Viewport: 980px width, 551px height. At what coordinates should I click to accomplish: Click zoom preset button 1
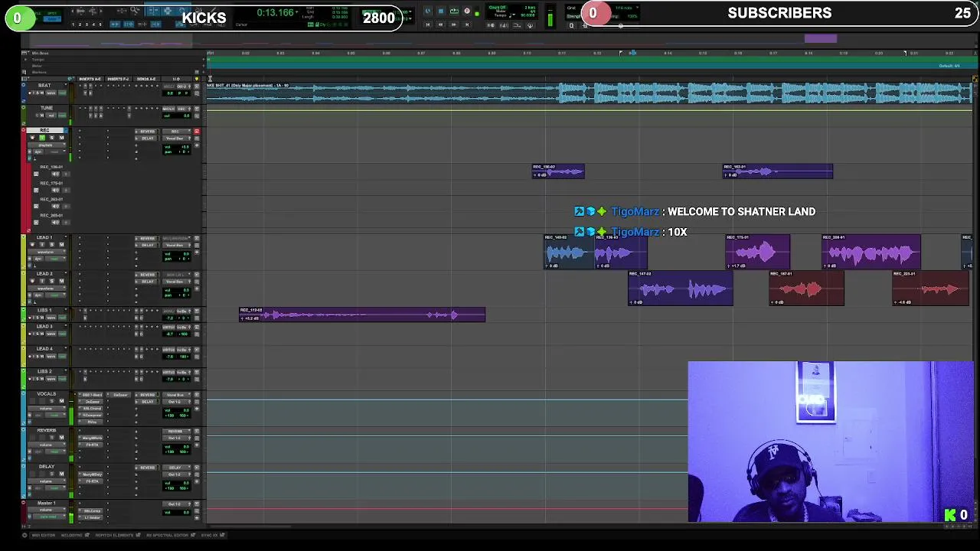pos(73,24)
